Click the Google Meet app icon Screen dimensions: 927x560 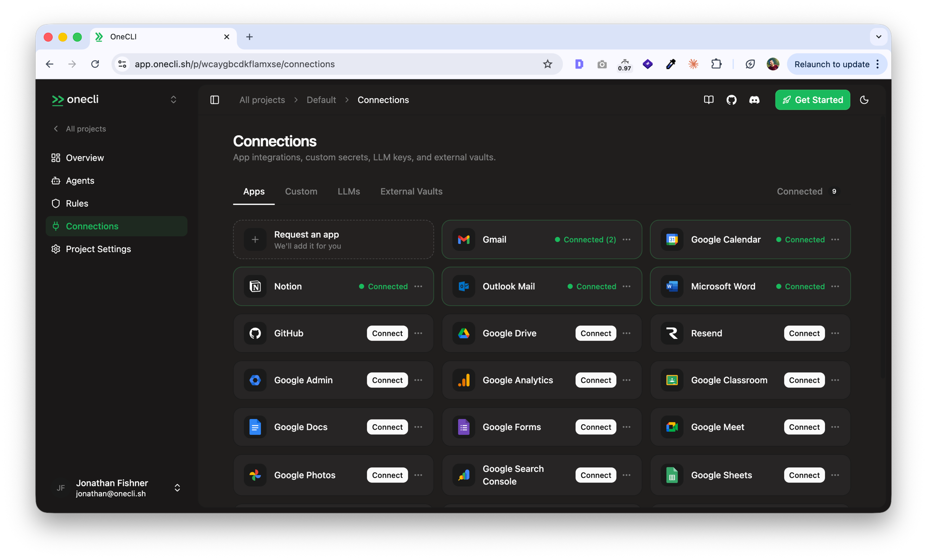[x=672, y=427]
